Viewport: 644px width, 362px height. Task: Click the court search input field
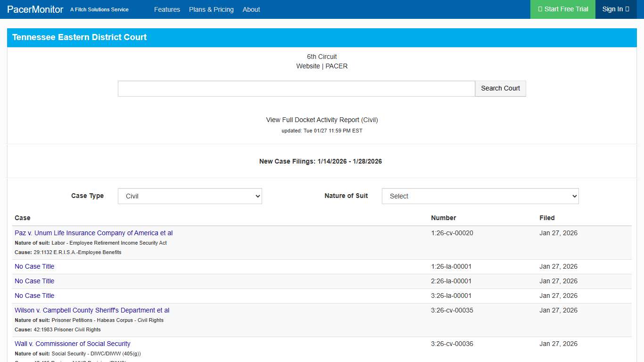[x=296, y=89]
